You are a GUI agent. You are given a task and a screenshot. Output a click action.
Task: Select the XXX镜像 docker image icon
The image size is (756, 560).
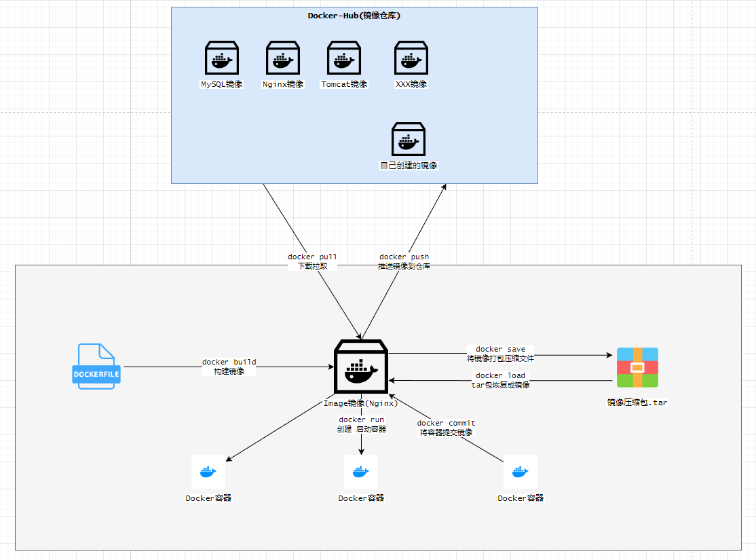[411, 58]
